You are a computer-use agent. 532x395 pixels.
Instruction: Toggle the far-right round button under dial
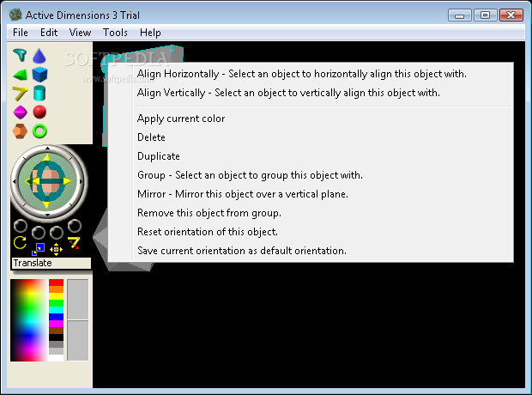[x=75, y=226]
